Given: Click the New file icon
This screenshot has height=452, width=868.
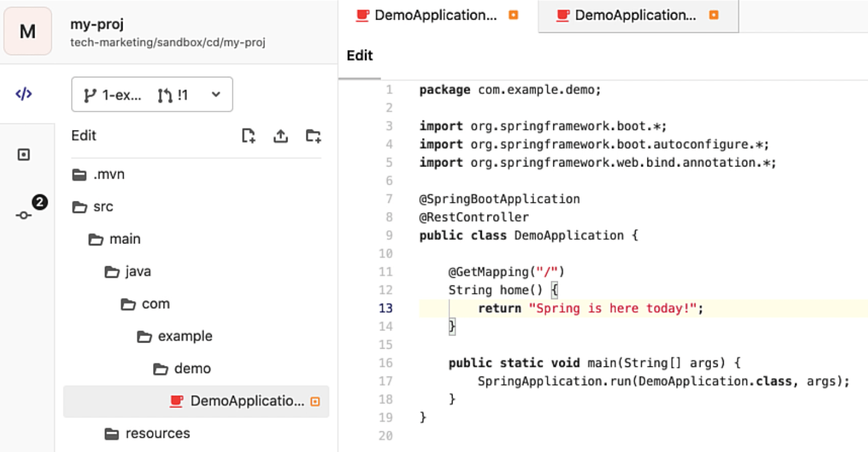Looking at the screenshot, I should tap(249, 136).
